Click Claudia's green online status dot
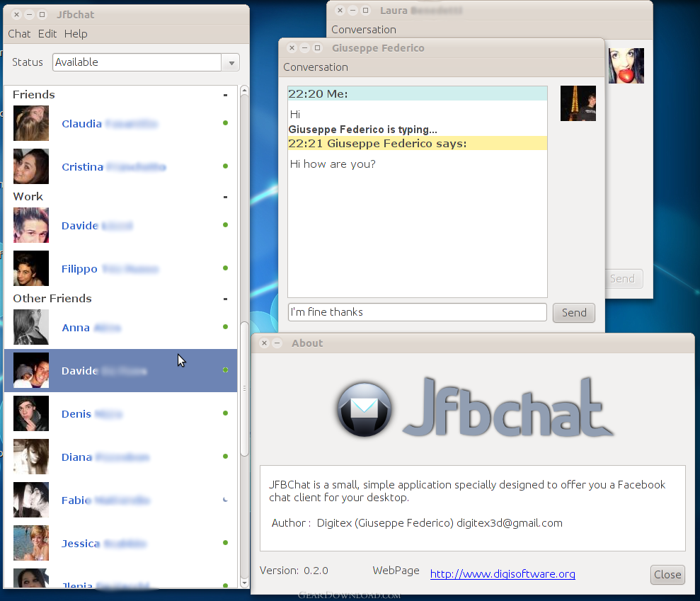This screenshot has height=601, width=700. point(226,122)
